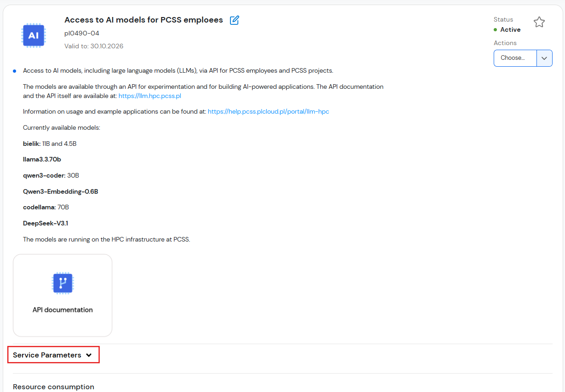Mark service as favorite with star

click(539, 22)
